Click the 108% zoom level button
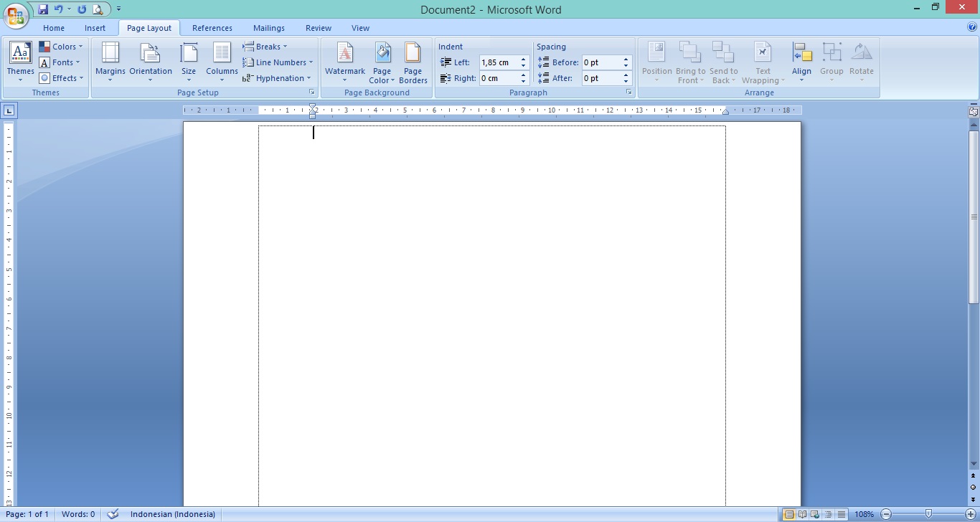Image resolution: width=980 pixels, height=522 pixels. (x=864, y=514)
